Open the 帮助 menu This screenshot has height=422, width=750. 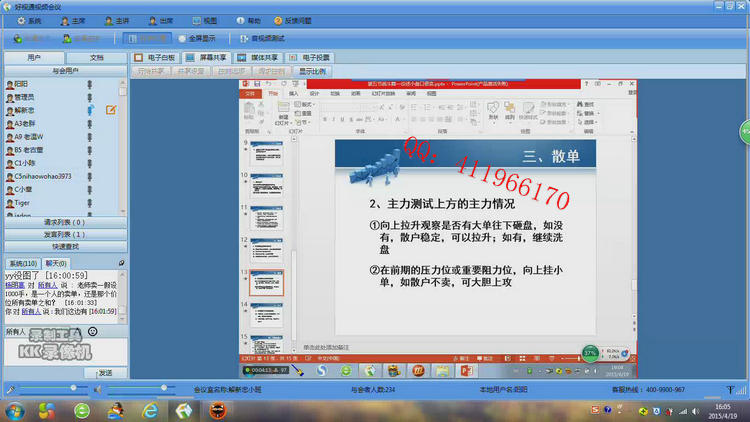[x=249, y=21]
